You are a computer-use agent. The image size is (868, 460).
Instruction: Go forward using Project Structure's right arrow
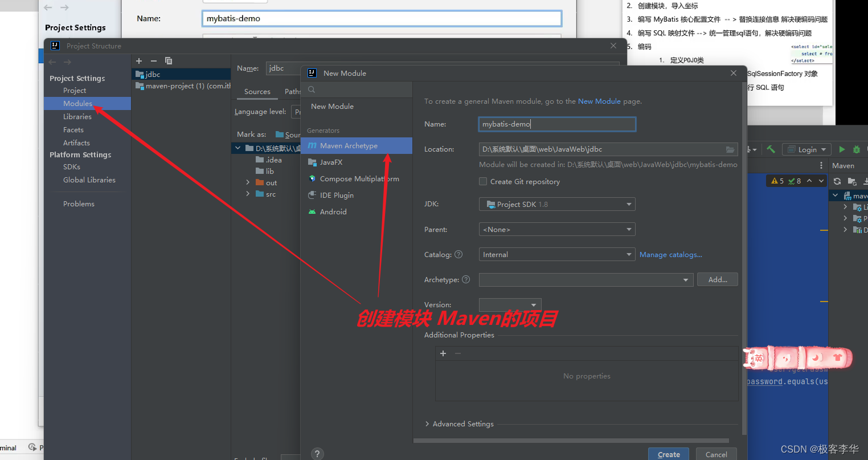coord(67,62)
